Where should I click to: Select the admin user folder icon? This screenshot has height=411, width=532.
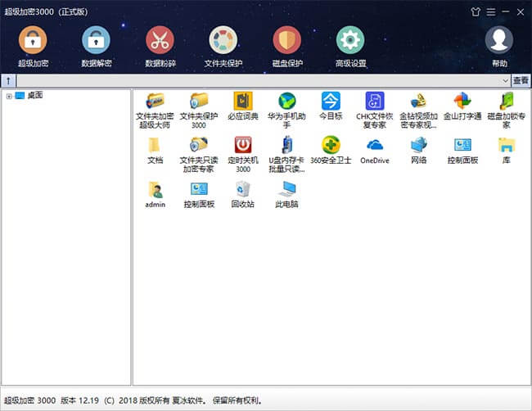[155, 195]
